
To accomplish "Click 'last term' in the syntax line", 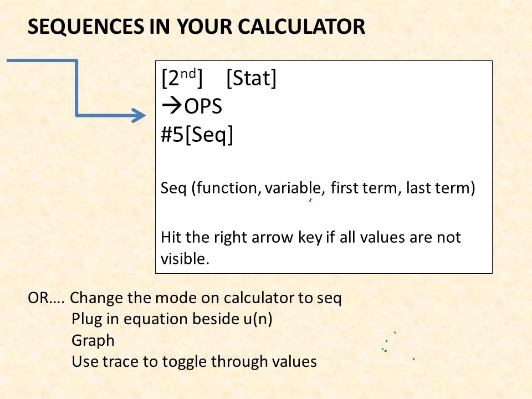I will (x=438, y=188).
